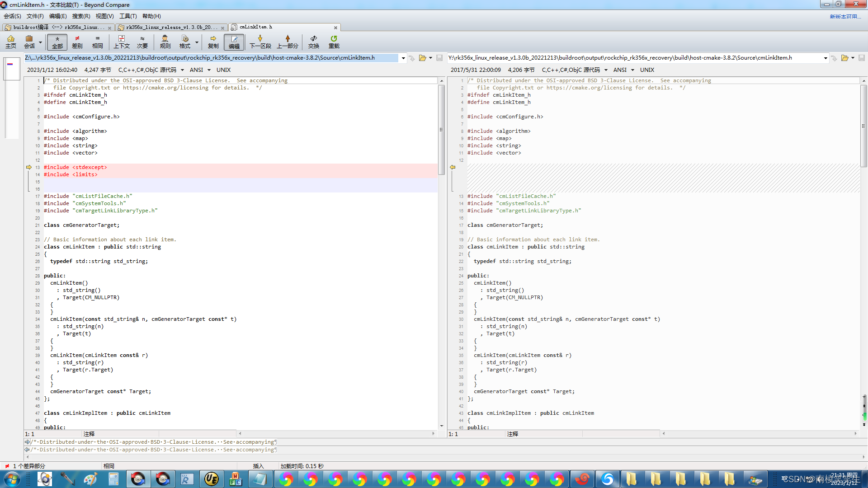
Task: Open the left ANSI encoding dropdown
Action: click(x=209, y=70)
